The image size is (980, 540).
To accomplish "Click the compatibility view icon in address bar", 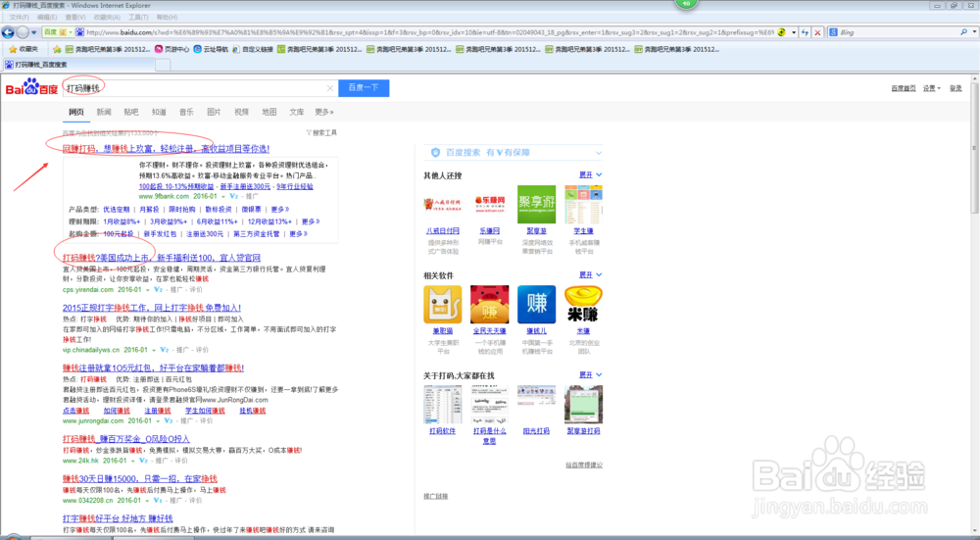I will pos(781,32).
